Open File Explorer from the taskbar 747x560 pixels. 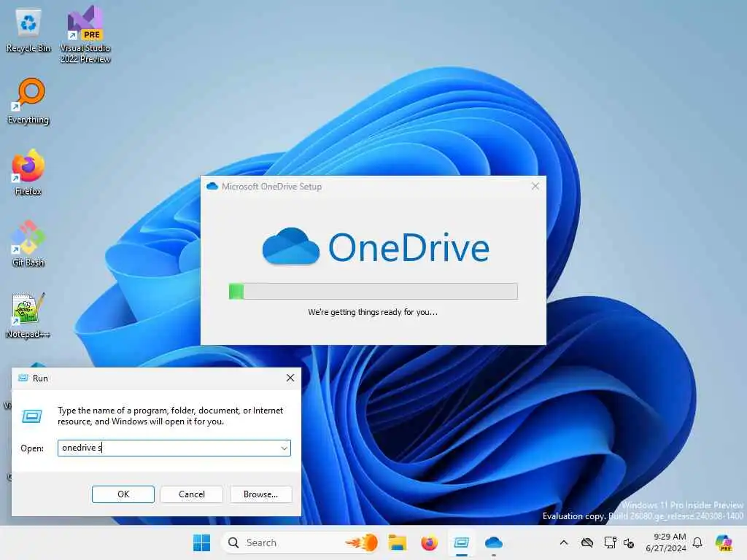pyautogui.click(x=397, y=542)
